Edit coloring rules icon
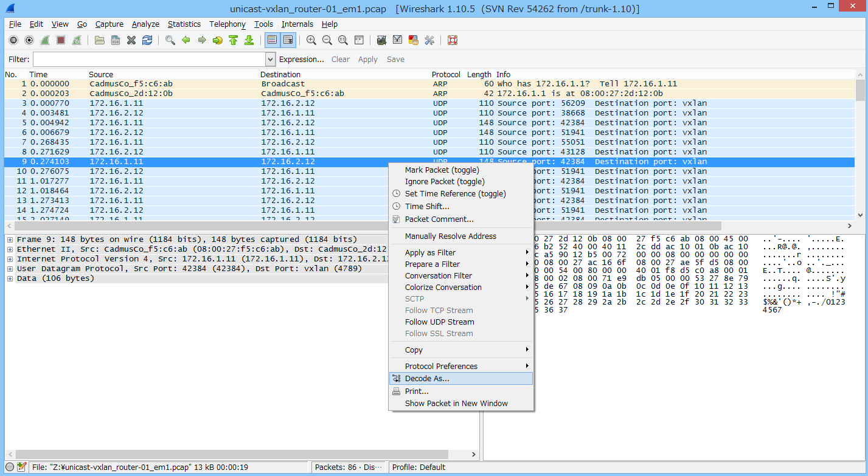Image resolution: width=868 pixels, height=476 pixels. 414,40
